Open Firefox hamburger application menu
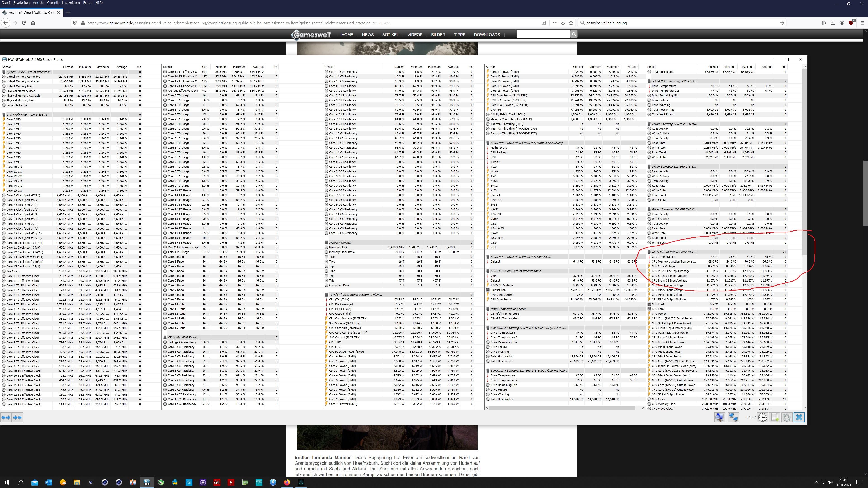 click(863, 23)
